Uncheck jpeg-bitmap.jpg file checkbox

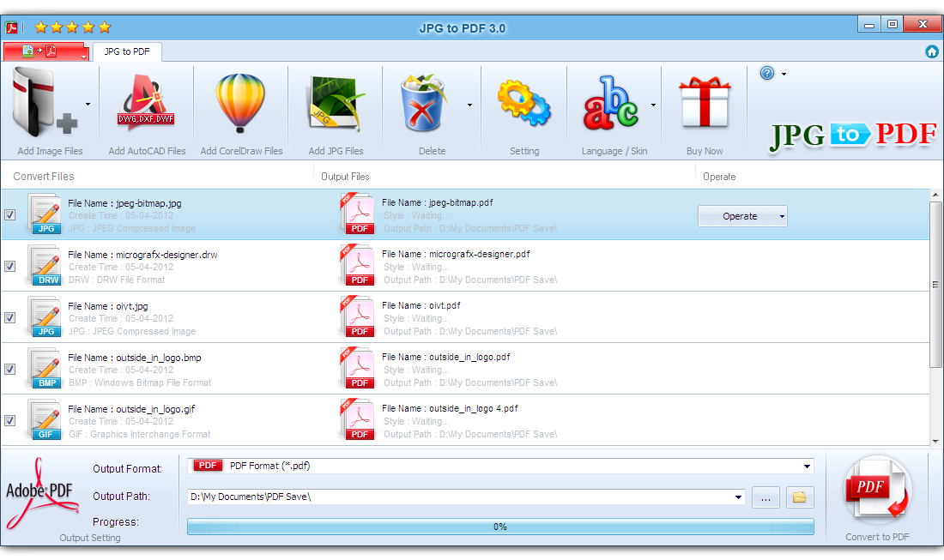point(9,214)
